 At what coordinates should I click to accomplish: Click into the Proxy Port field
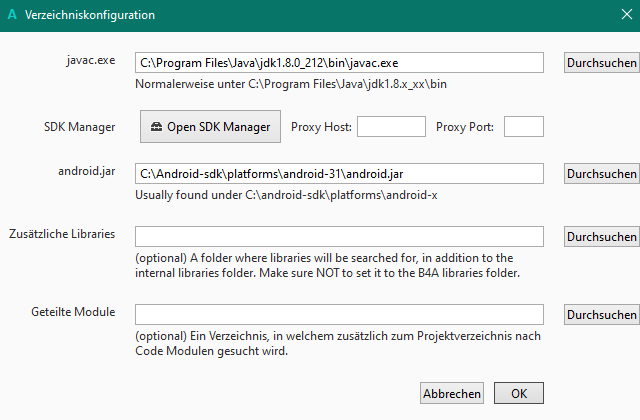click(x=524, y=126)
